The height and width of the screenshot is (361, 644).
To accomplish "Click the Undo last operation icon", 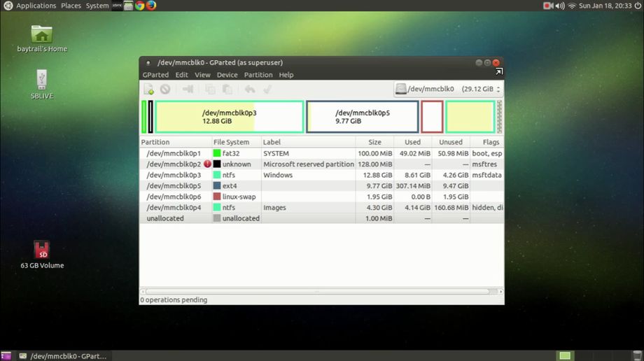I will click(250, 90).
